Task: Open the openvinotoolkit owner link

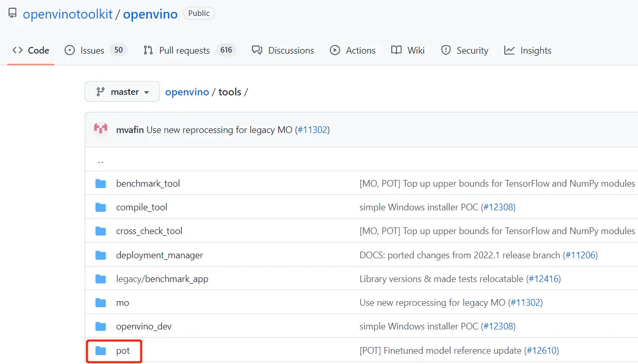Action: pyautogui.click(x=68, y=14)
